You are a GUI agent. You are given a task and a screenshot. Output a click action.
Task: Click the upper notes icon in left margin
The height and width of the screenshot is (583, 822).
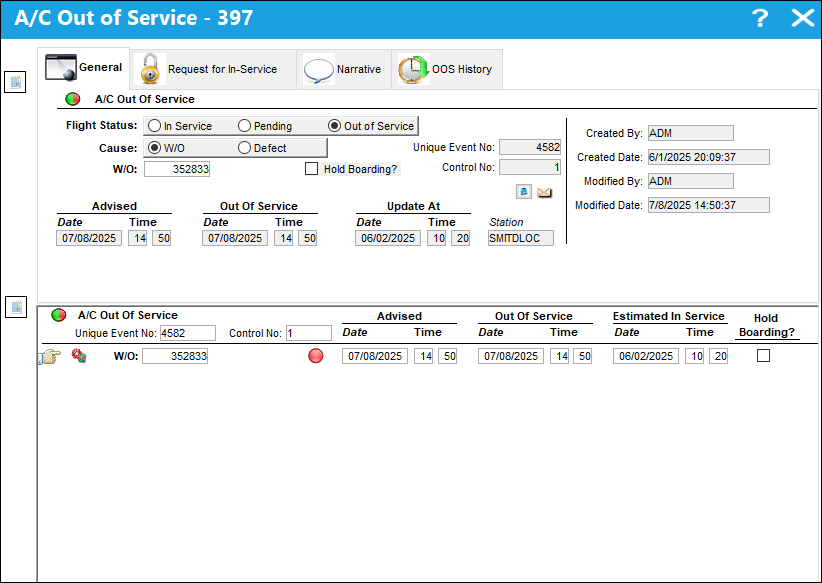pyautogui.click(x=15, y=82)
